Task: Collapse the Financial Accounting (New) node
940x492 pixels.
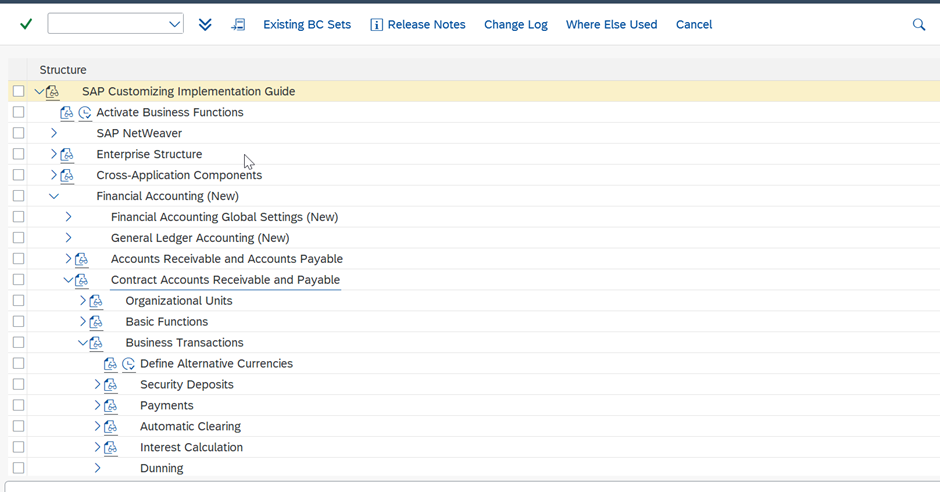Action: [x=53, y=196]
